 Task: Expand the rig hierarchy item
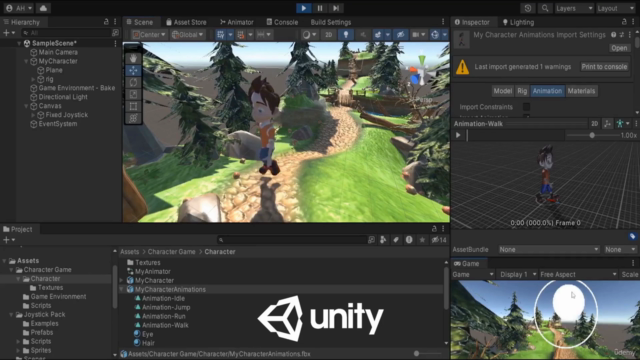tap(33, 79)
